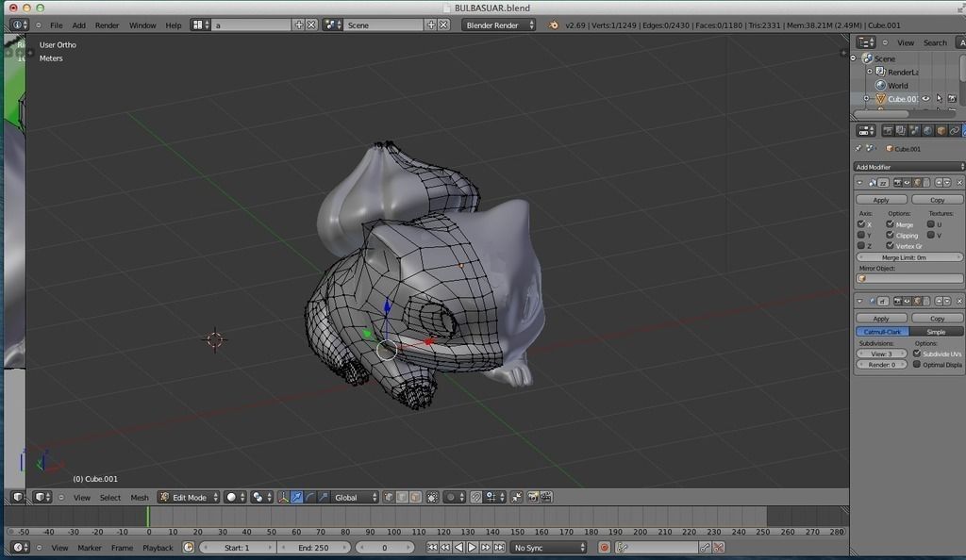Open the Object properties tab cube icon
966x560 pixels.
coord(941,130)
